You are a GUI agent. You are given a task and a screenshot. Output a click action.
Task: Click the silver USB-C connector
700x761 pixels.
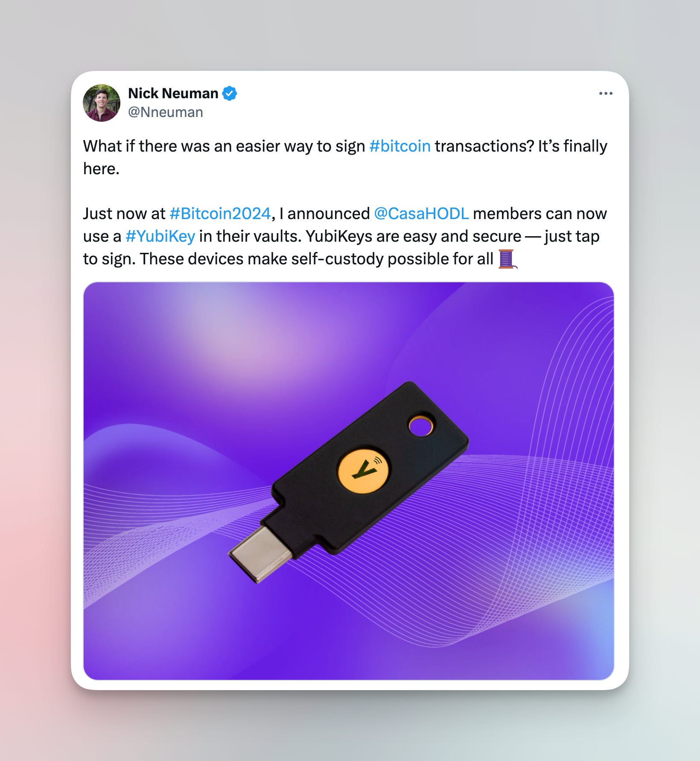[260, 553]
